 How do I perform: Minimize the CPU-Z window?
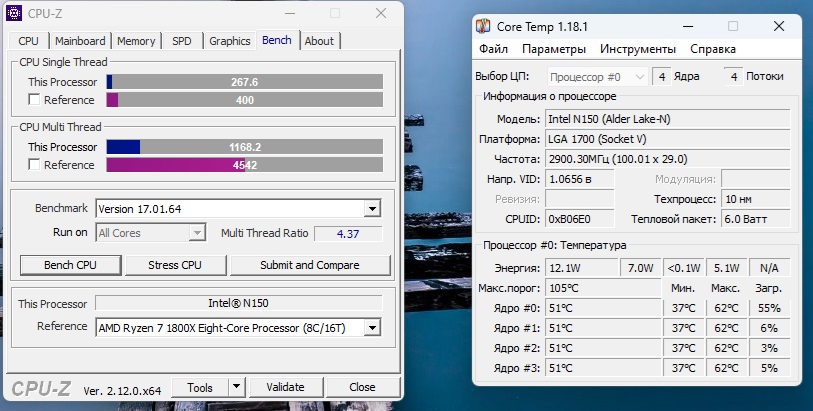click(x=290, y=13)
